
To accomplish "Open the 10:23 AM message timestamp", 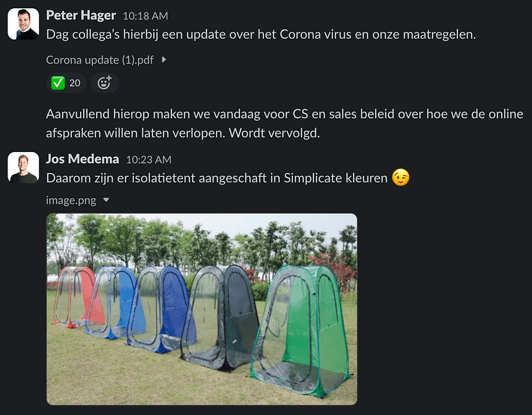I will (x=149, y=160).
